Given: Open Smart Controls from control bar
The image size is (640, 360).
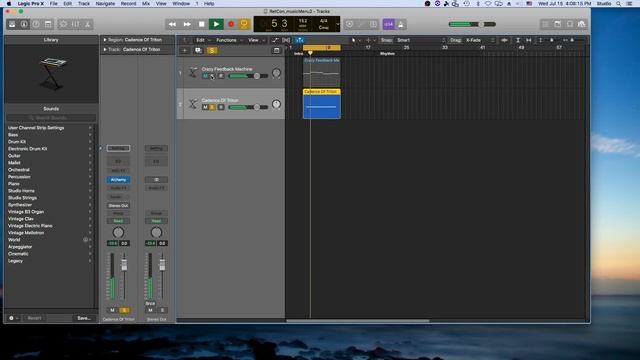Looking at the screenshot, I should (x=63, y=24).
